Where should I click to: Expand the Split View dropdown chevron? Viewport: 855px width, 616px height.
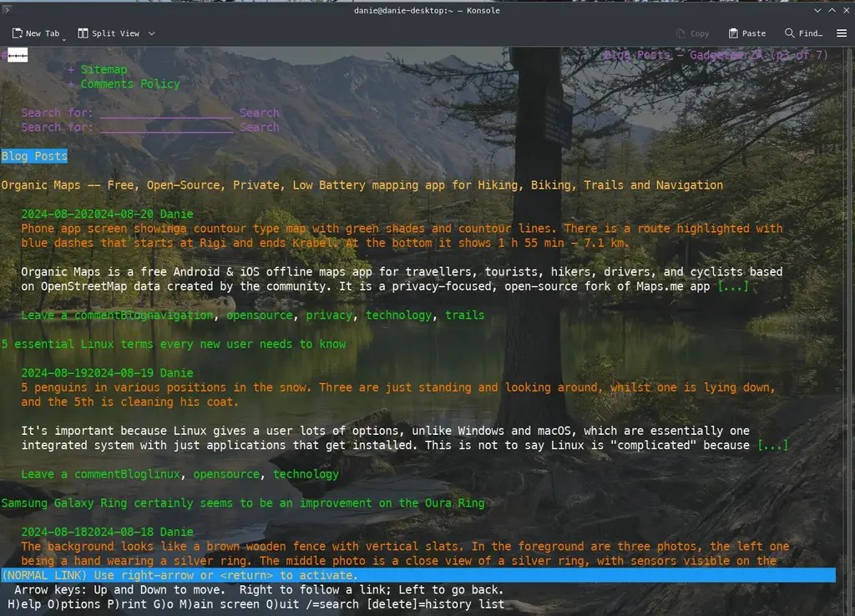[152, 33]
